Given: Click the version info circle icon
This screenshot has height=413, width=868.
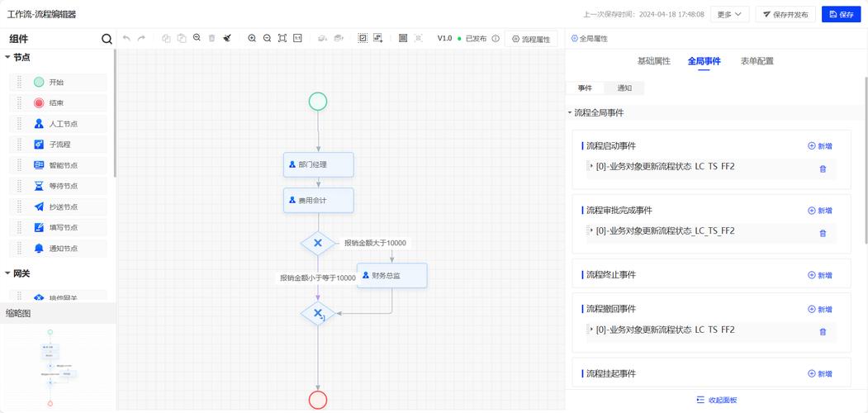Looking at the screenshot, I should 496,39.
